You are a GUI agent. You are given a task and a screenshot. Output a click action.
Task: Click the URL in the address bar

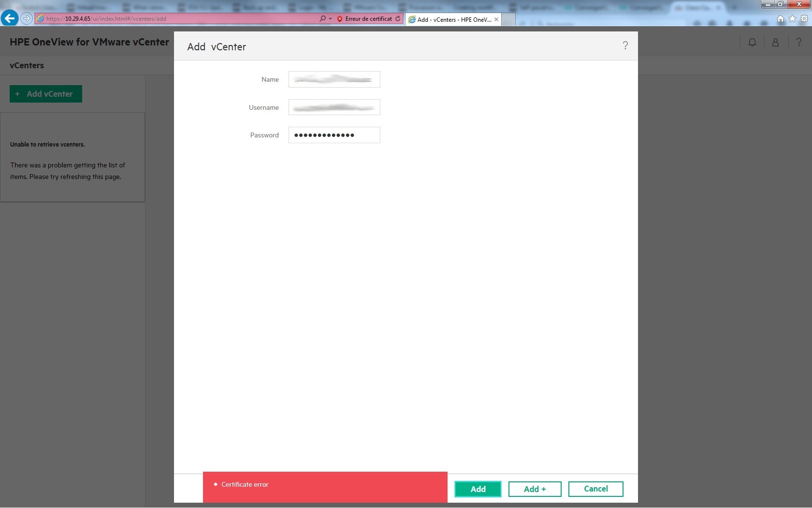(106, 19)
